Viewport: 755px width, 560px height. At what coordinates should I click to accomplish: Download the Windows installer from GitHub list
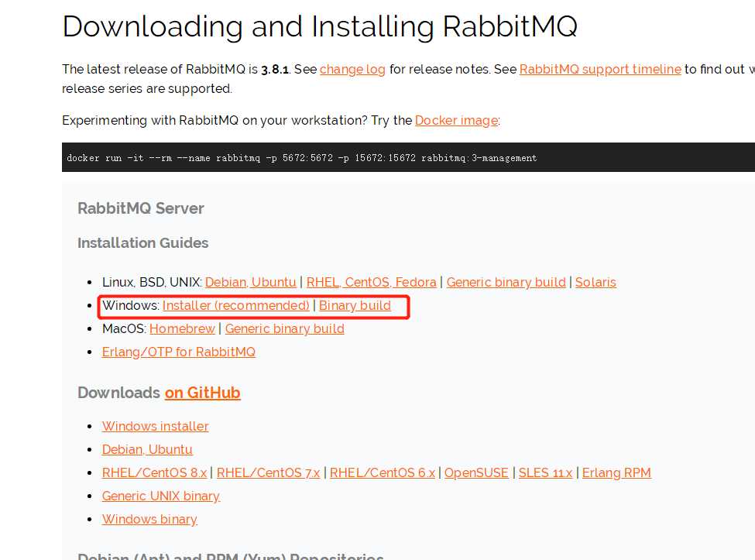155,426
